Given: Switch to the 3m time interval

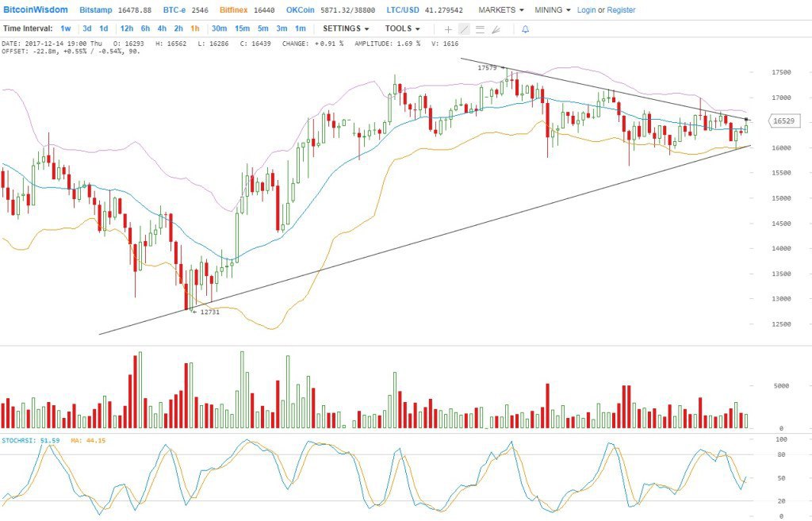Looking at the screenshot, I should point(282,29).
